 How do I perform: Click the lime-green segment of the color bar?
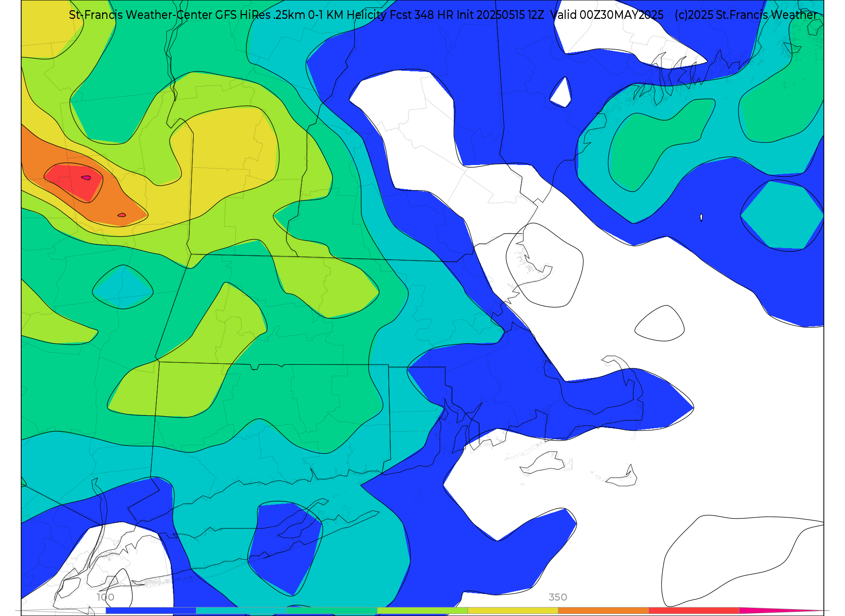tap(422, 611)
